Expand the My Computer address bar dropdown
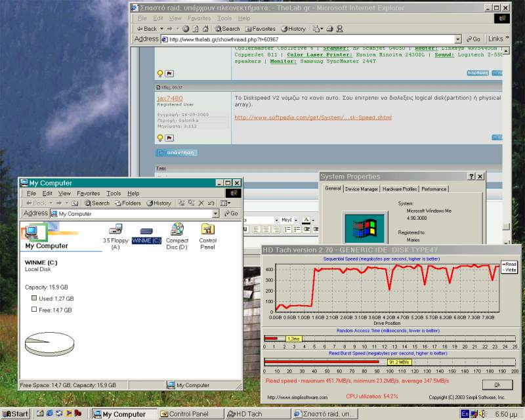The height and width of the screenshot is (420, 525). 215,213
